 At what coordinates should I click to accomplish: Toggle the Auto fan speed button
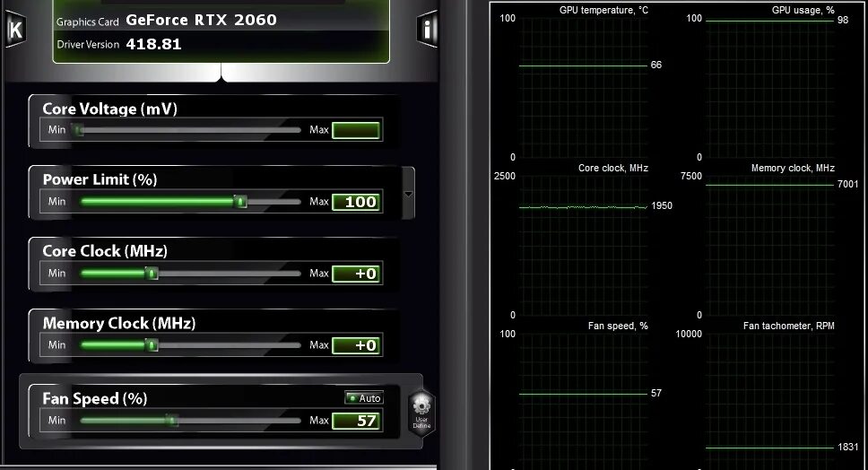point(364,398)
